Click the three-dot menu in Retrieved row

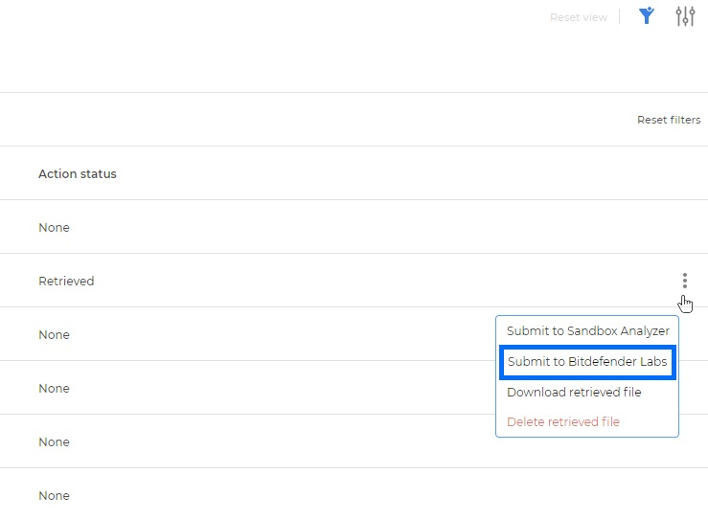pyautogui.click(x=684, y=281)
